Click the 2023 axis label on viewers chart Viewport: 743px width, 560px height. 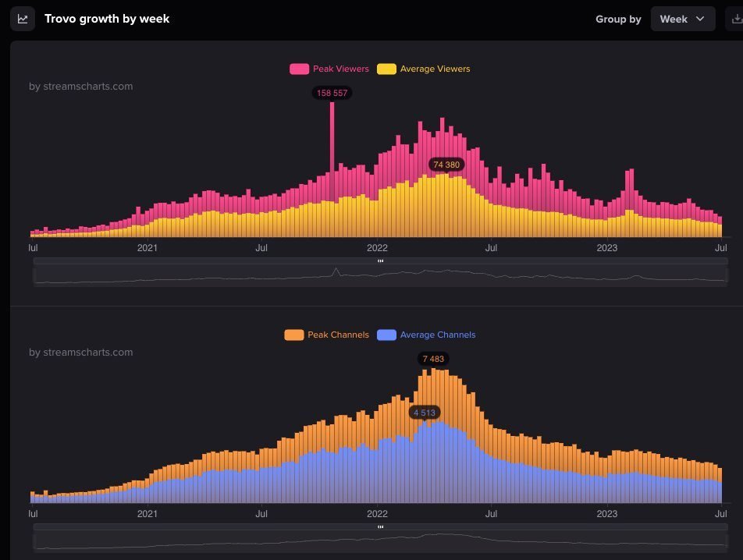coord(607,248)
